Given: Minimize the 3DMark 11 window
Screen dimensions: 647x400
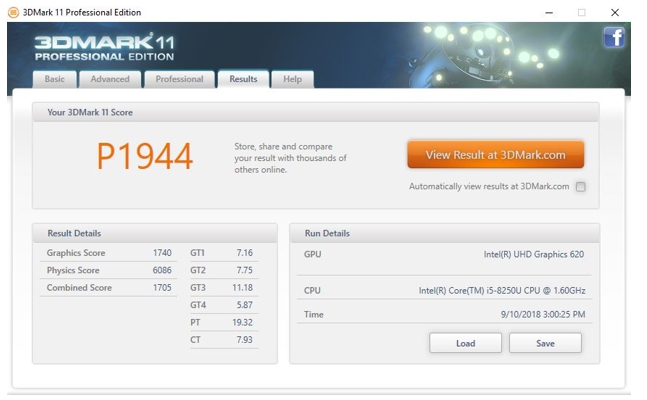Looking at the screenshot, I should (549, 13).
